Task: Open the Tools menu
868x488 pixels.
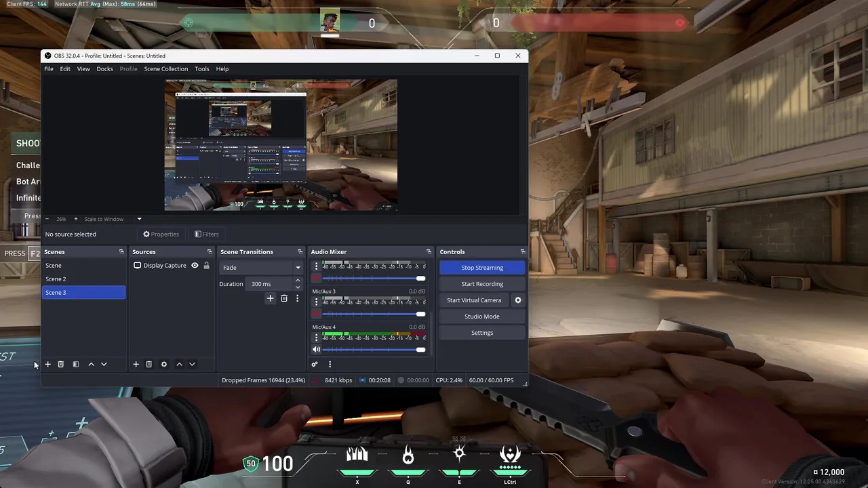Action: [x=202, y=68]
